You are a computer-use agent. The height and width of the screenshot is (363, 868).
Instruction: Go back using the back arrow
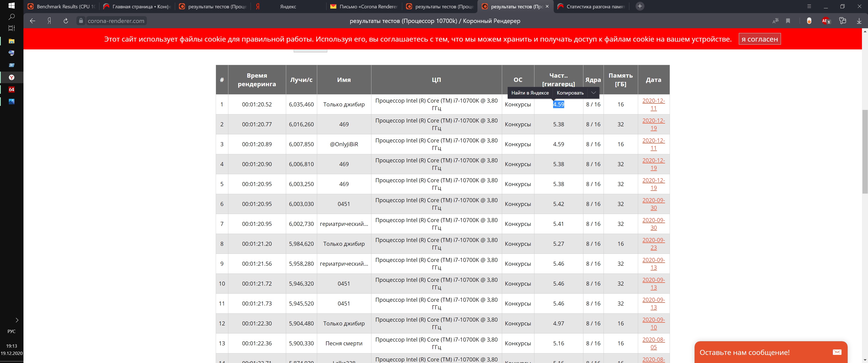pyautogui.click(x=33, y=21)
